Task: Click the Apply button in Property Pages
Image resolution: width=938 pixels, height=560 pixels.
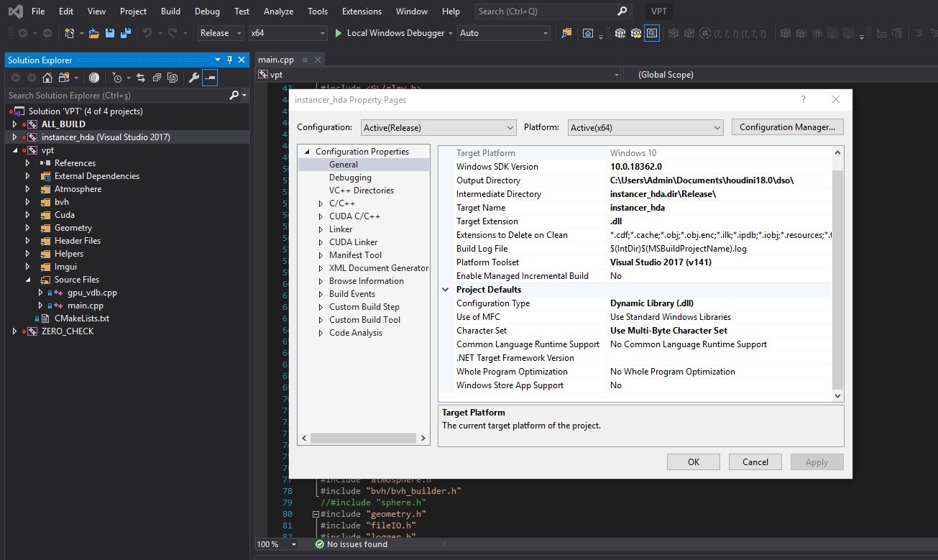Action: (x=817, y=462)
